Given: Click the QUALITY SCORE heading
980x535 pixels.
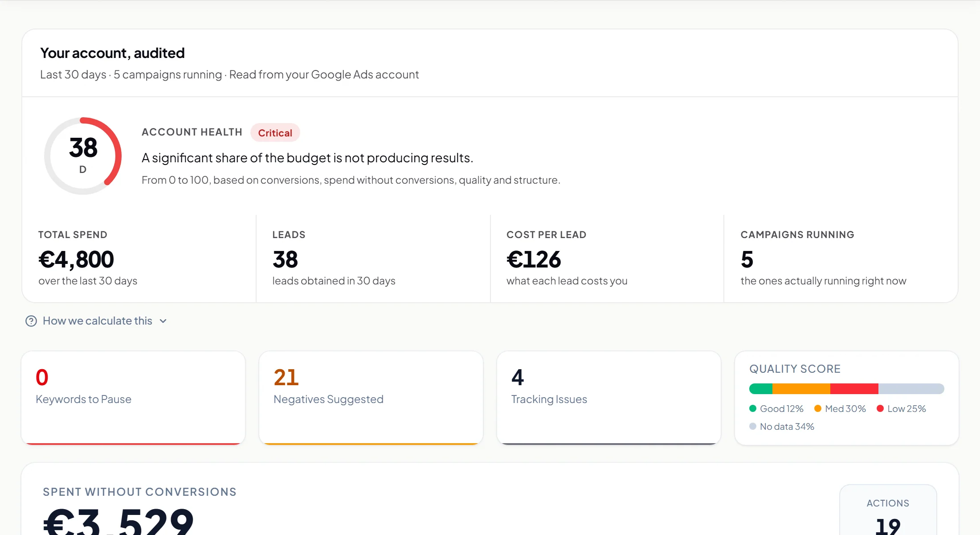Looking at the screenshot, I should click(x=795, y=369).
